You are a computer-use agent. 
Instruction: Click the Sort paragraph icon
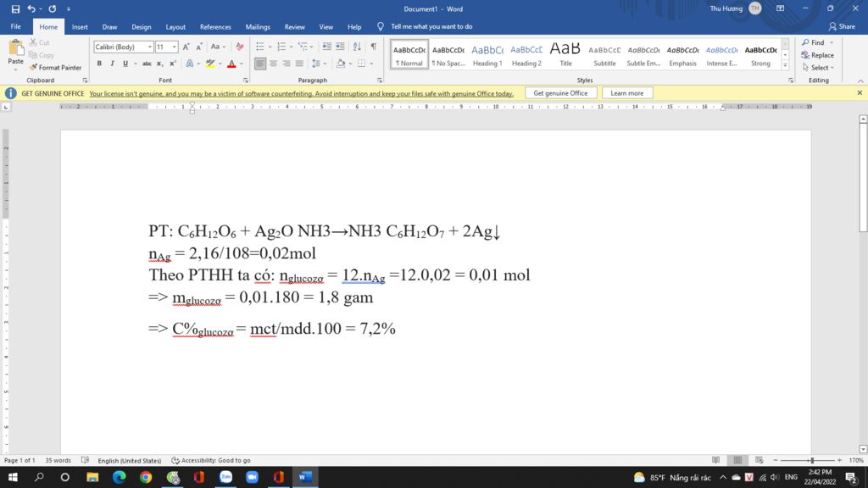pos(357,47)
